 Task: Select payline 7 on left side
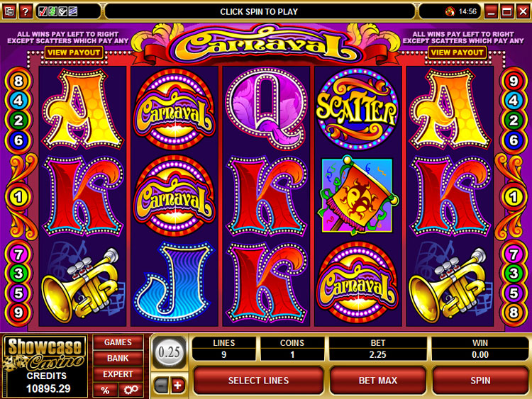[x=18, y=254]
